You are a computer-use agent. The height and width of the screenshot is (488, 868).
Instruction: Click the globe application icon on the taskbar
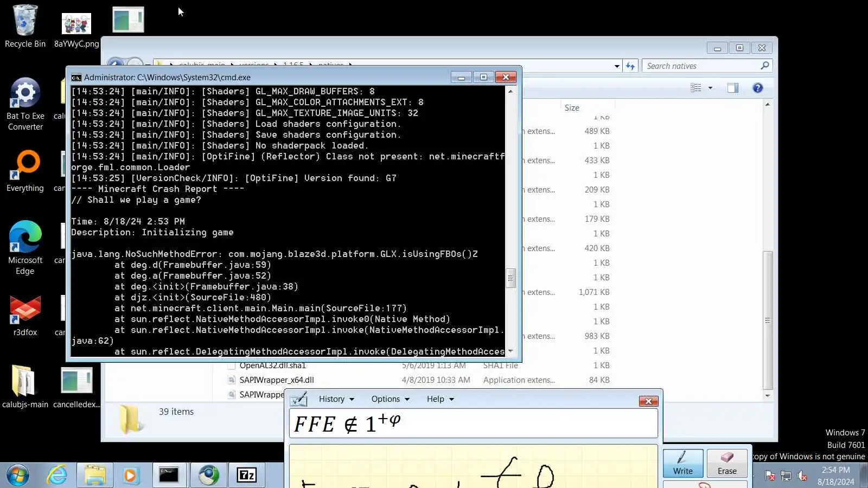[208, 475]
